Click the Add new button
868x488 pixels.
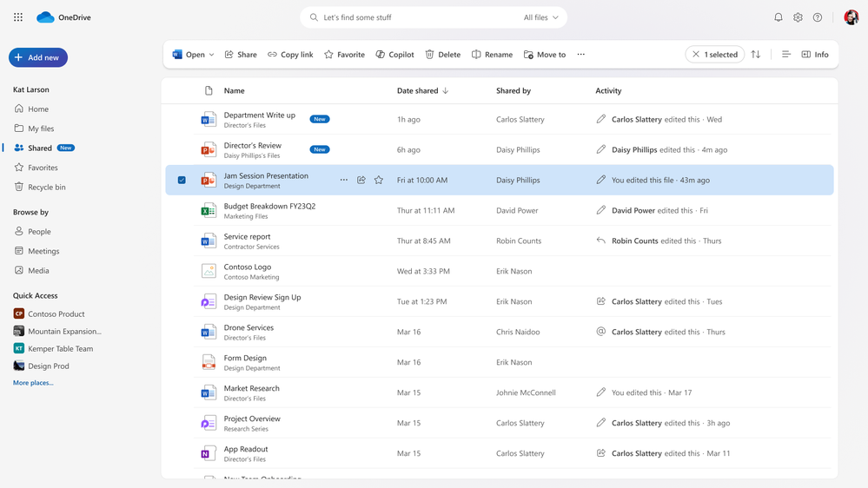click(x=38, y=57)
